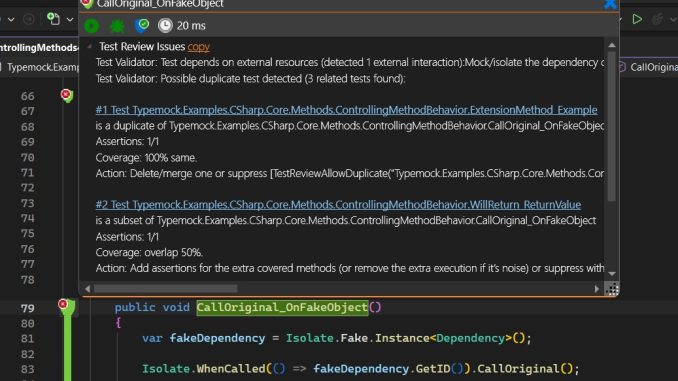This screenshot has width=678, height=381.
Task: Click the 'Delete/merge one or suppress' action line
Action: click(350, 173)
